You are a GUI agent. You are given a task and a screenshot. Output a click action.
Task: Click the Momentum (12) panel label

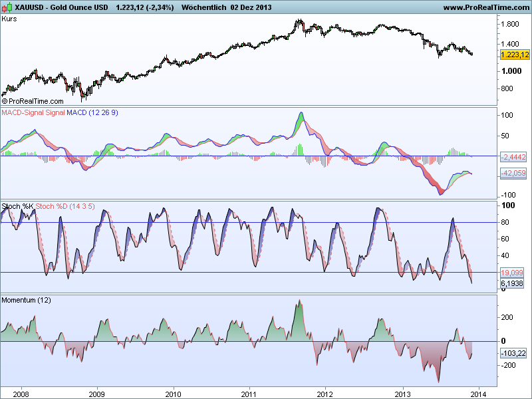26,301
